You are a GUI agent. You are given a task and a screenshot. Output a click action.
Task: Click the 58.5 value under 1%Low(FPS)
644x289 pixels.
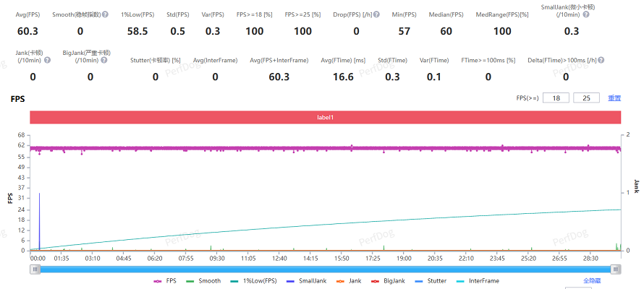tap(137, 32)
